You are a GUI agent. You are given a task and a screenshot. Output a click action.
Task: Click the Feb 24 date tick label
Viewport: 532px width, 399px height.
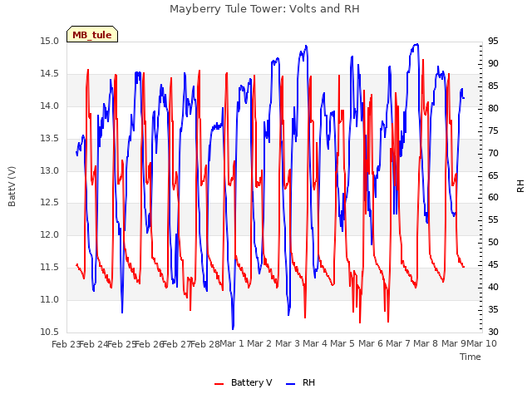[x=94, y=344]
